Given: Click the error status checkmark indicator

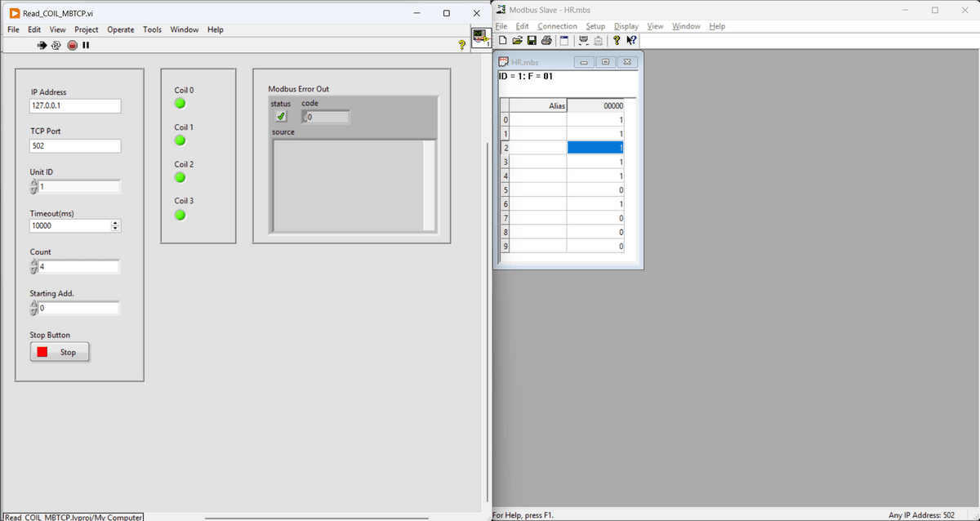Looking at the screenshot, I should click(x=281, y=117).
